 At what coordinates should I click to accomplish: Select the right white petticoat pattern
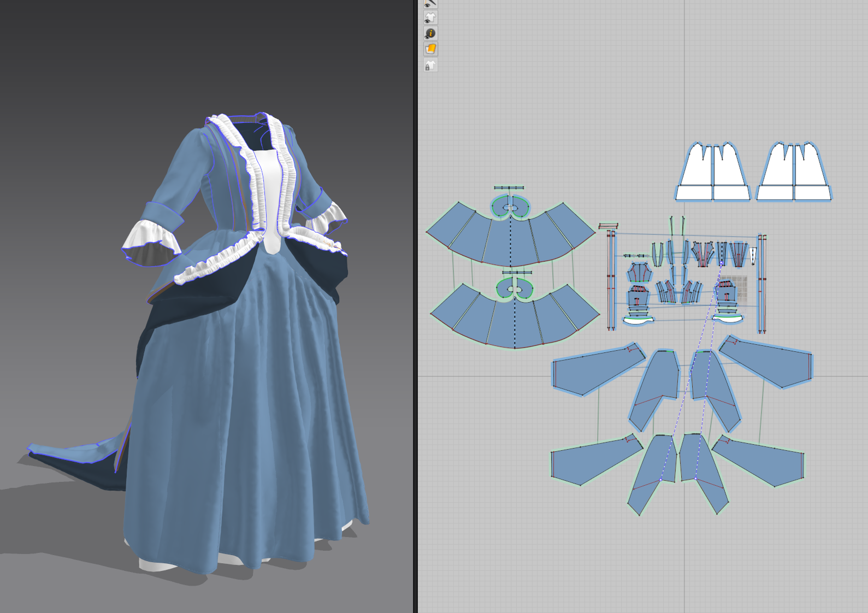tap(794, 172)
